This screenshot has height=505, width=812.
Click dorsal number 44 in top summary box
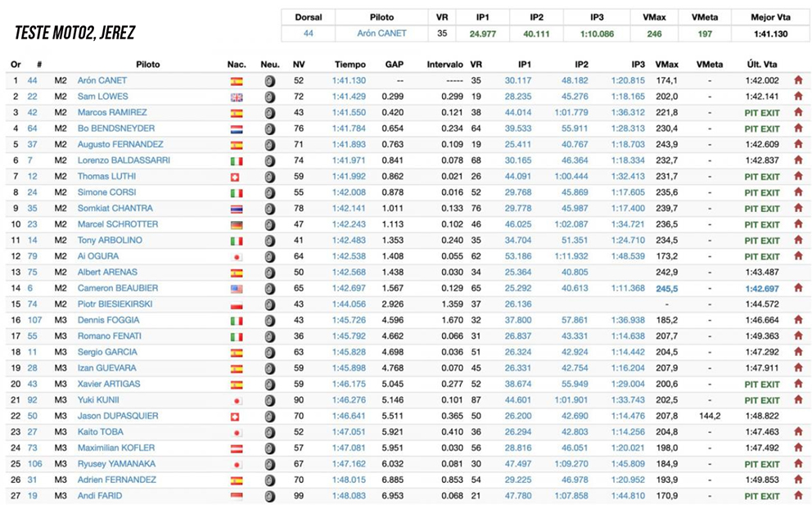coord(308,34)
